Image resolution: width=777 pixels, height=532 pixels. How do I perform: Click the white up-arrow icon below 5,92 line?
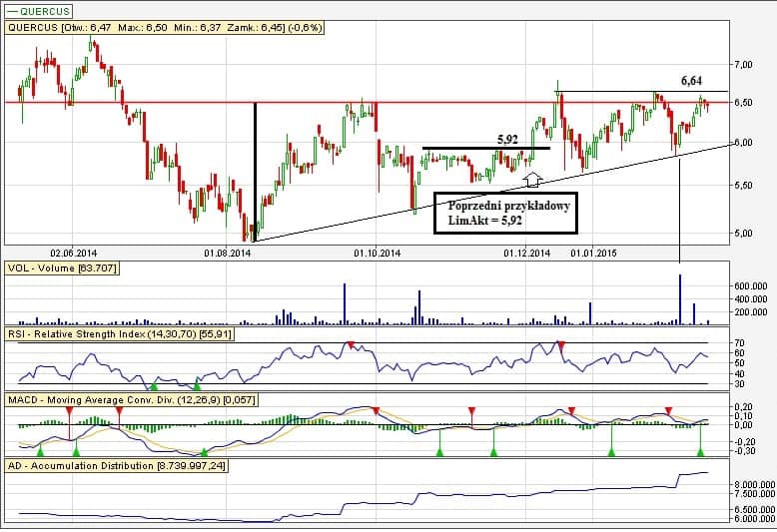pyautogui.click(x=532, y=179)
